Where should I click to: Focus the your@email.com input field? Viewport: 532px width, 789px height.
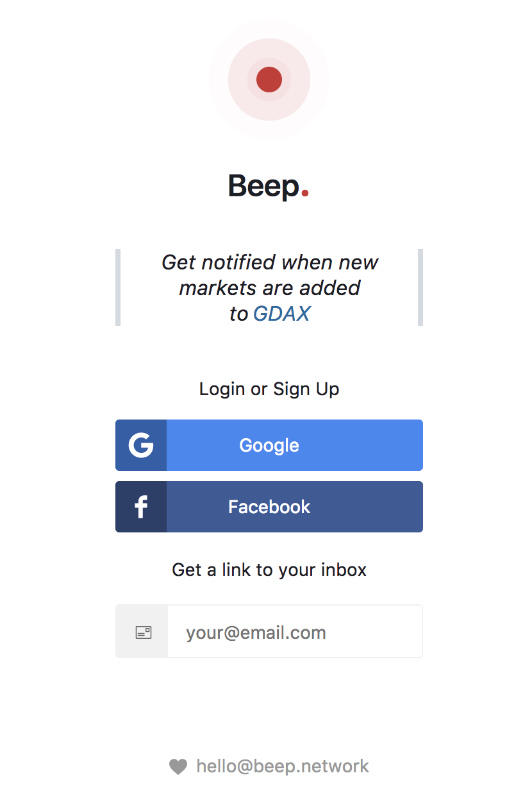(295, 632)
